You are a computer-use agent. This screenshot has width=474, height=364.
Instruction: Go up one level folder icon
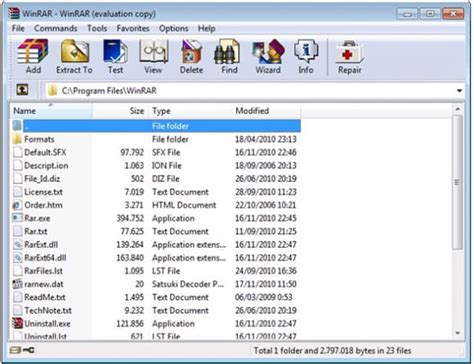22,90
